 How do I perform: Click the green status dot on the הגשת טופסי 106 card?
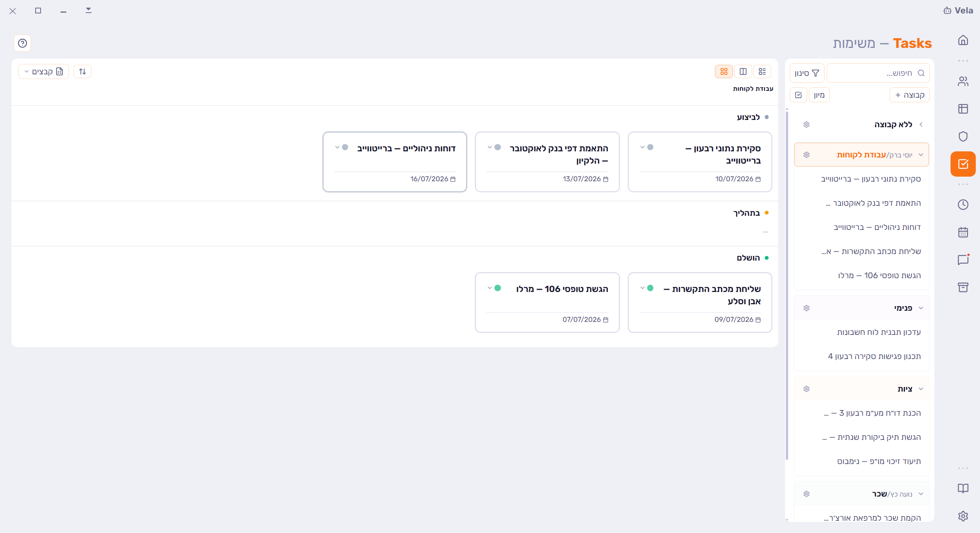[x=497, y=288]
